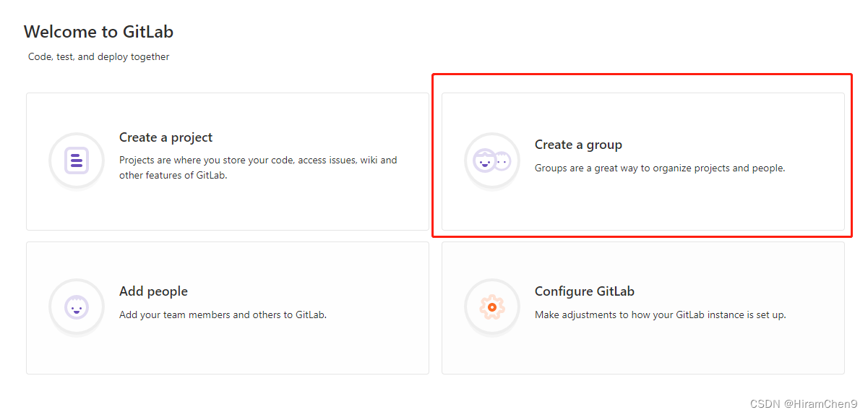Screen dimensions: 868x415
Task: Click the Create a project document icon
Action: [x=77, y=161]
